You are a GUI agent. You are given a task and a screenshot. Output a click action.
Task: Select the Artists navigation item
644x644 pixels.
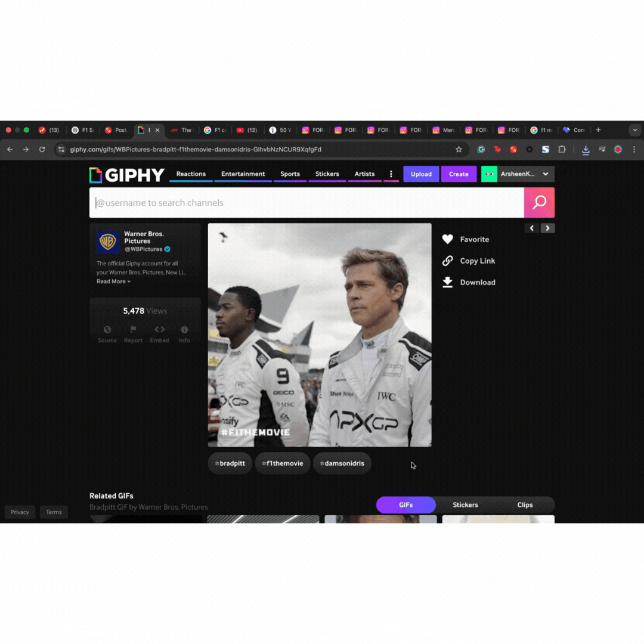click(x=364, y=174)
